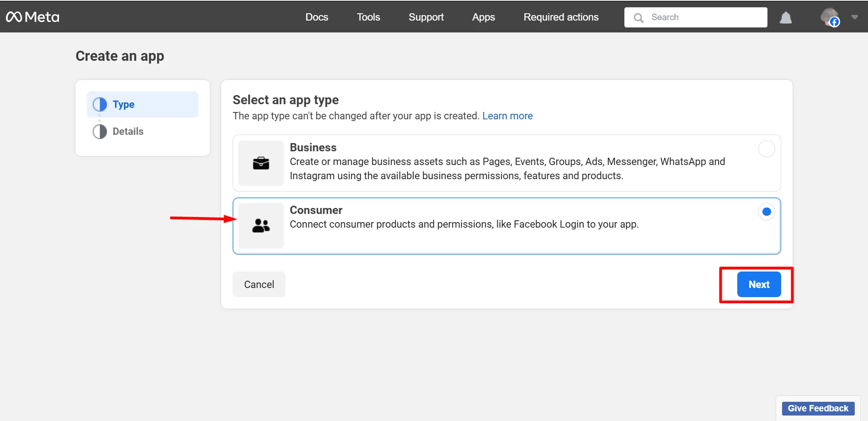Select the Business radio button
868x421 pixels.
click(x=767, y=149)
